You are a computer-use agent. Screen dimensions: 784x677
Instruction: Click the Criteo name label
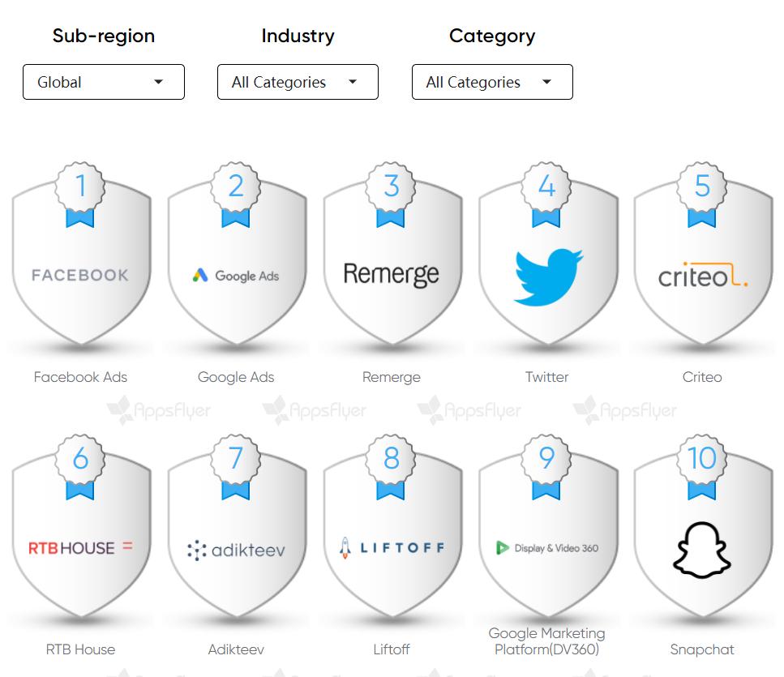click(x=702, y=377)
